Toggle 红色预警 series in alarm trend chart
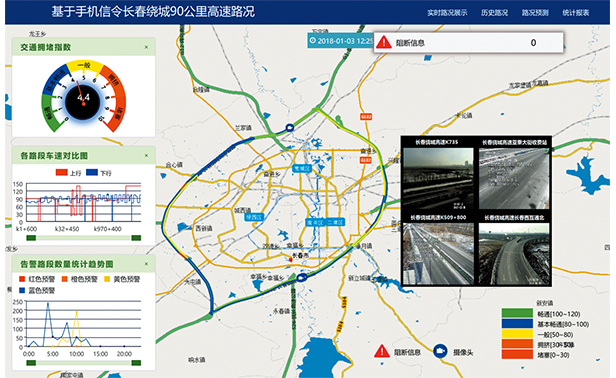616x378 pixels. pos(37,279)
